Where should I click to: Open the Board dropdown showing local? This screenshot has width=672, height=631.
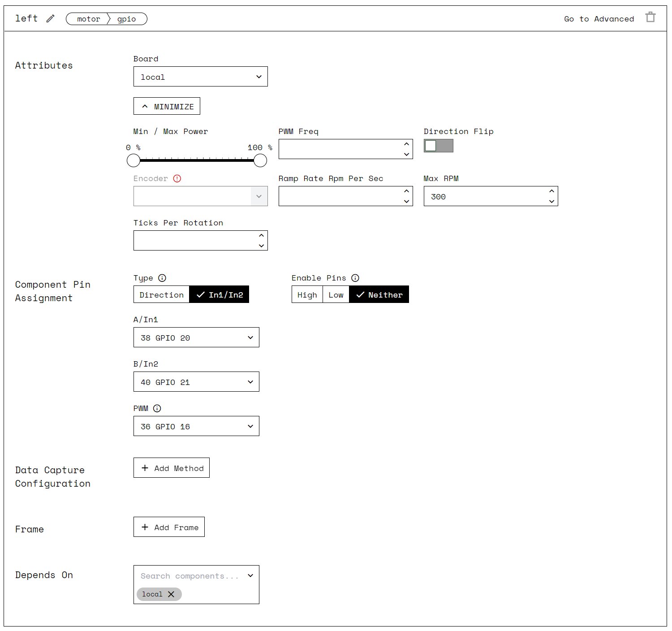click(x=200, y=76)
